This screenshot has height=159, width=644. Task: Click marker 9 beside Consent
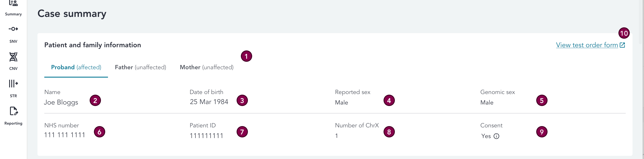(542, 132)
